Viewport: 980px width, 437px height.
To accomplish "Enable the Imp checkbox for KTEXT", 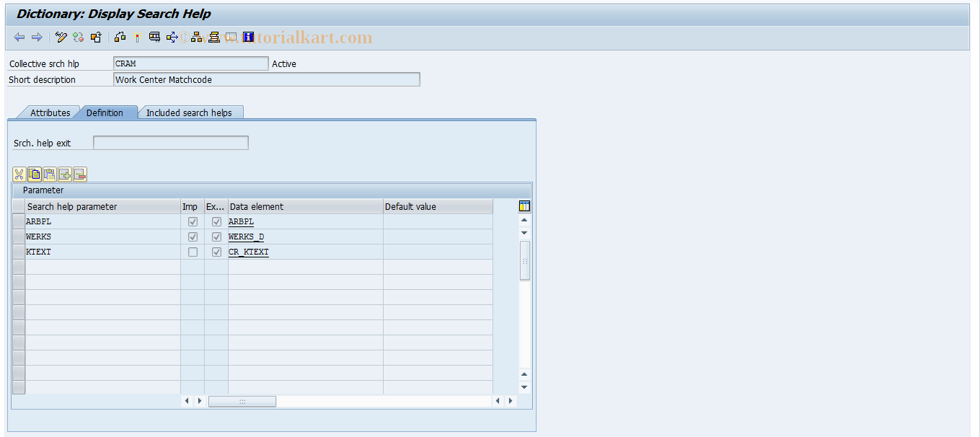I will click(192, 252).
